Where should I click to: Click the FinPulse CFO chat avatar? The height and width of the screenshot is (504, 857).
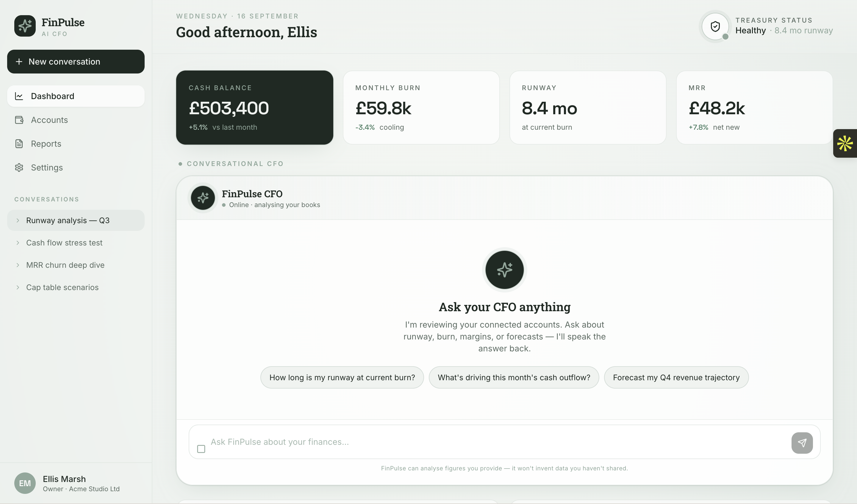(x=203, y=198)
